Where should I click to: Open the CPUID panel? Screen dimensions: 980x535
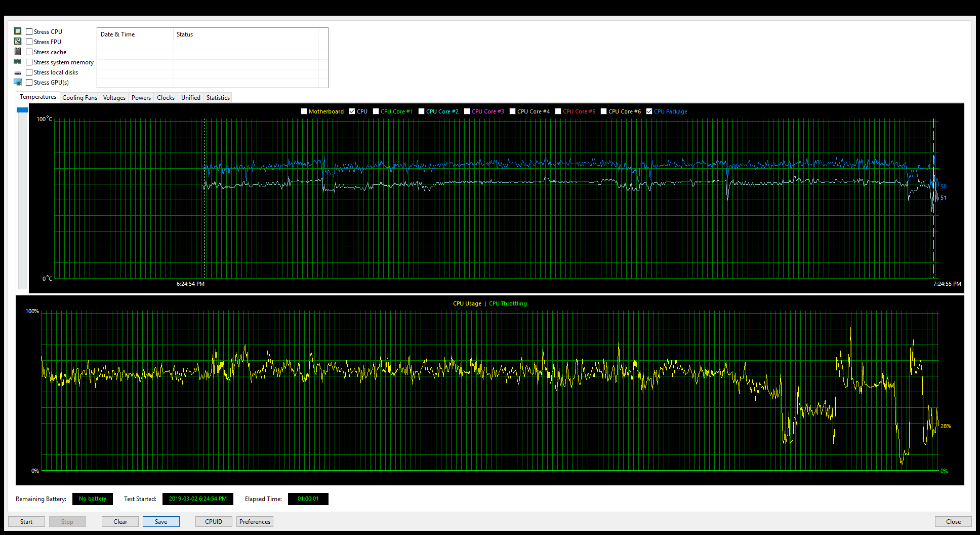(x=214, y=522)
